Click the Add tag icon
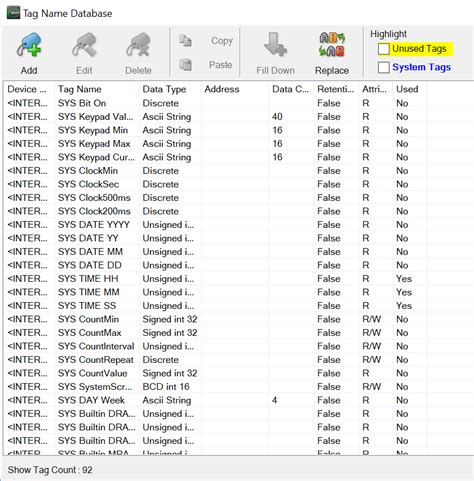The image size is (474, 481). [x=29, y=46]
